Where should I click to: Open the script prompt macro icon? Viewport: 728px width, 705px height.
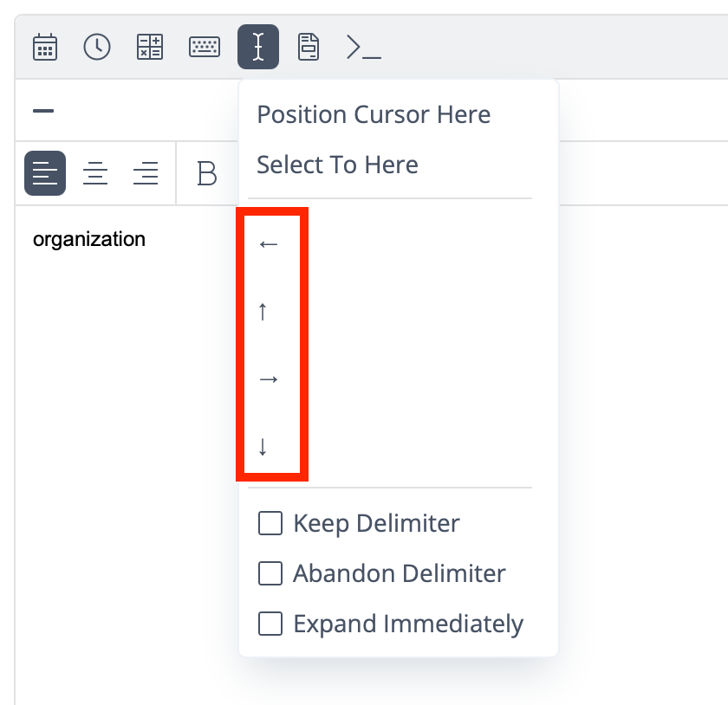coord(363,47)
